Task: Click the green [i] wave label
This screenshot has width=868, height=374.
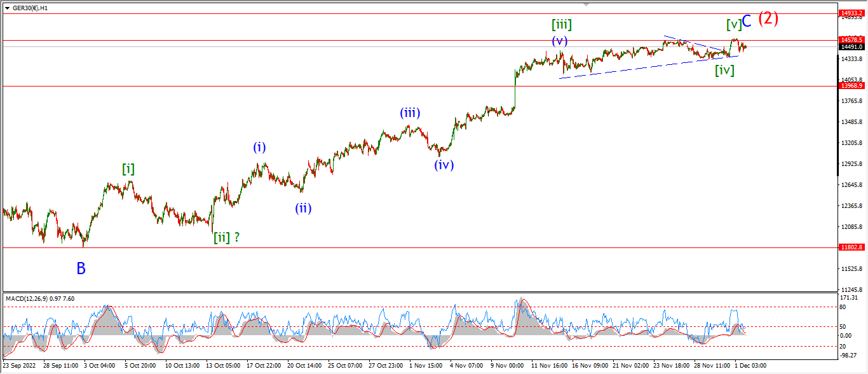Action: 128,169
